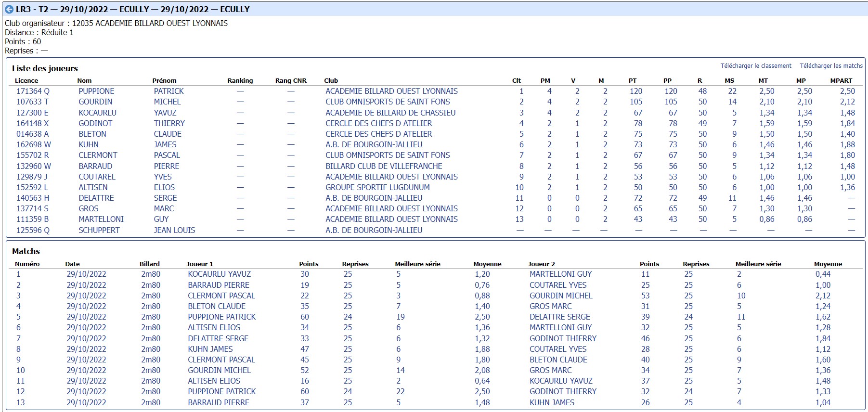Open A.B. DE BOURGOIN-JALLIEU club for KUHN
This screenshot has width=868, height=412.
pos(374,144)
